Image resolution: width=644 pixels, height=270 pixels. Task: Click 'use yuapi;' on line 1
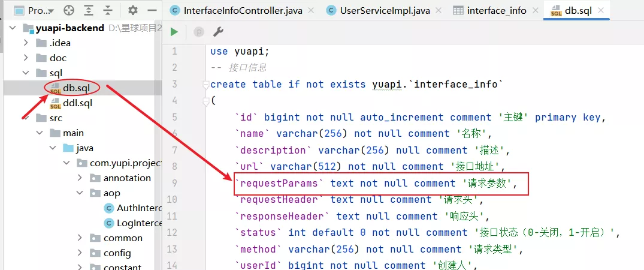[240, 52]
